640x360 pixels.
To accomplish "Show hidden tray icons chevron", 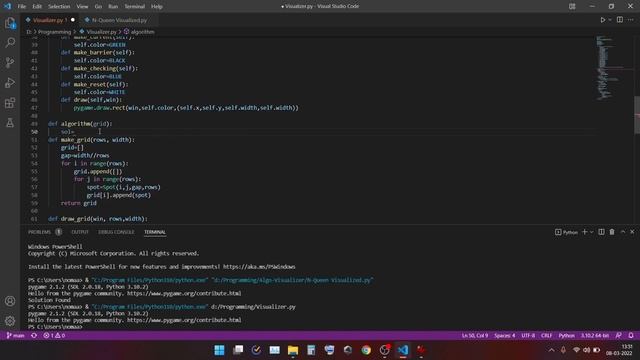I will point(551,350).
